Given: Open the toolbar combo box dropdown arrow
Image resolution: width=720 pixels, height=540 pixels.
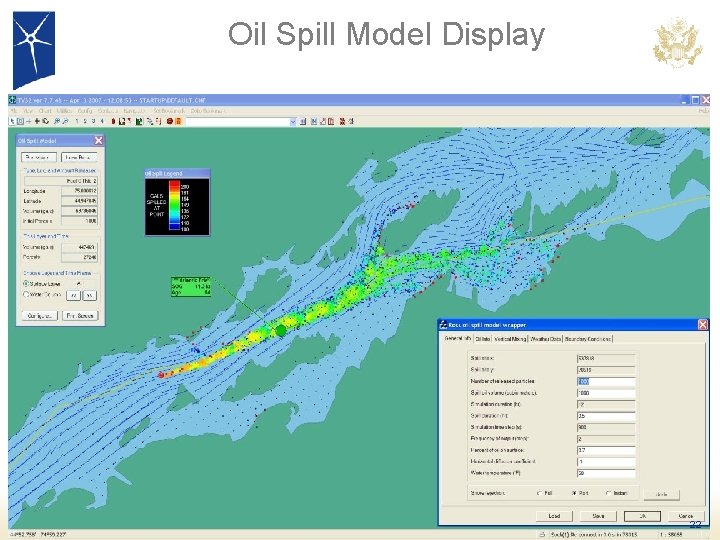Looking at the screenshot, I should point(293,122).
